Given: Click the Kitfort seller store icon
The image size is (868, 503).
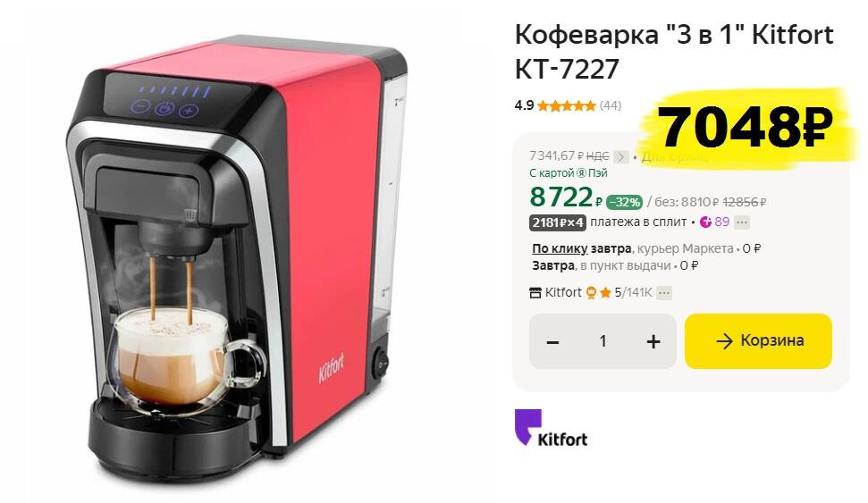Looking at the screenshot, I should 535,293.
